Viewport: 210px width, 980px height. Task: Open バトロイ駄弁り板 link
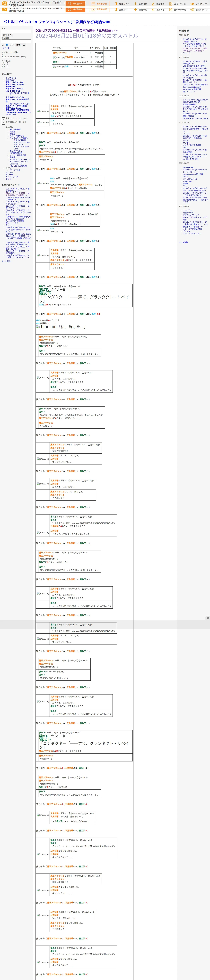17,136
